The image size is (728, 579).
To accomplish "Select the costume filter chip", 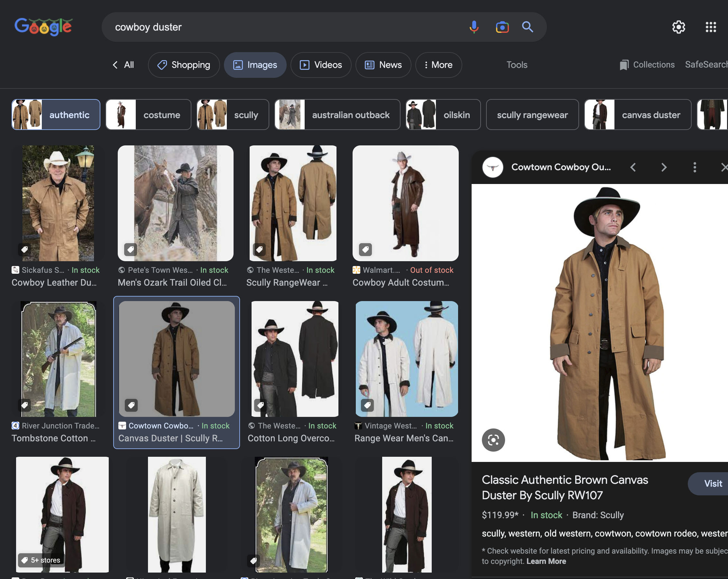I will pos(148,115).
